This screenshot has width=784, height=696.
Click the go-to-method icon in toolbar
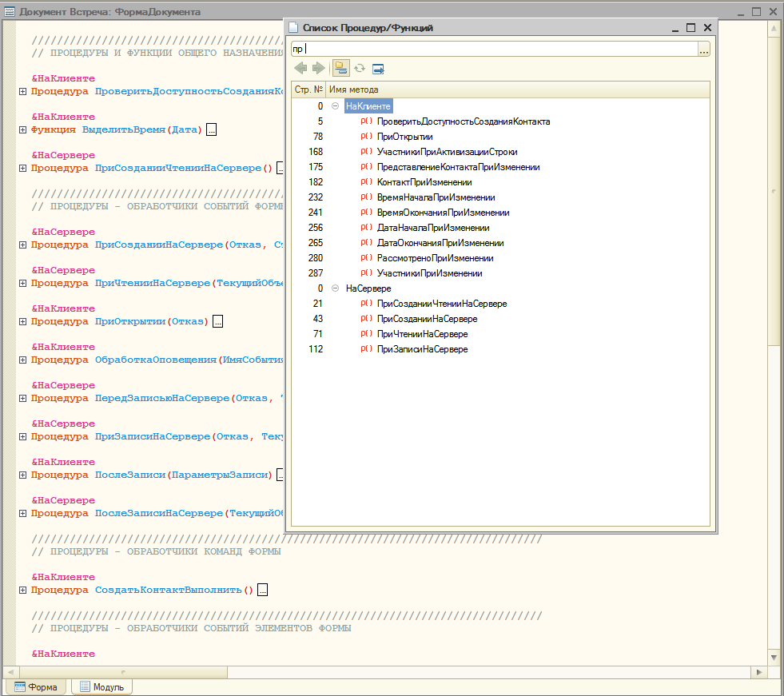click(378, 69)
